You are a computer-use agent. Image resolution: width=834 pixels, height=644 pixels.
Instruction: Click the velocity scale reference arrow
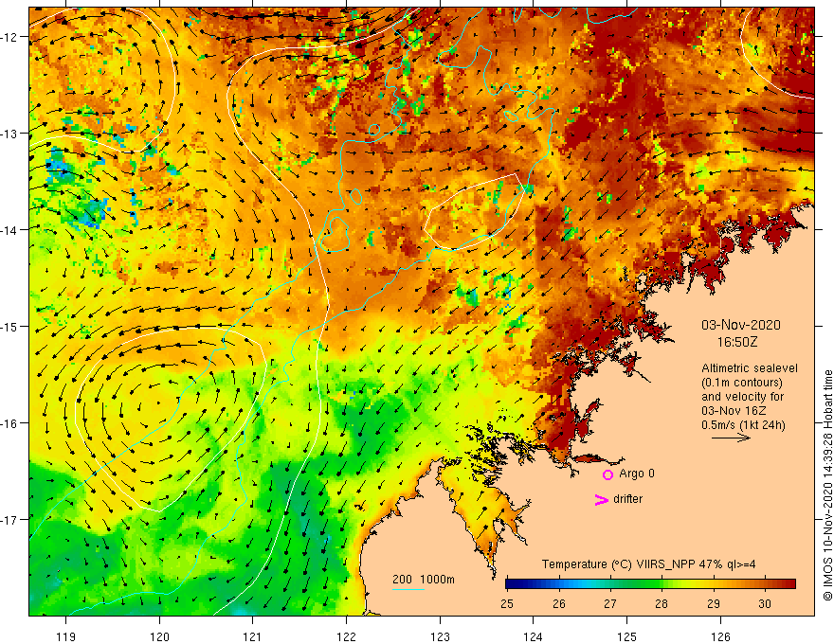731,438
